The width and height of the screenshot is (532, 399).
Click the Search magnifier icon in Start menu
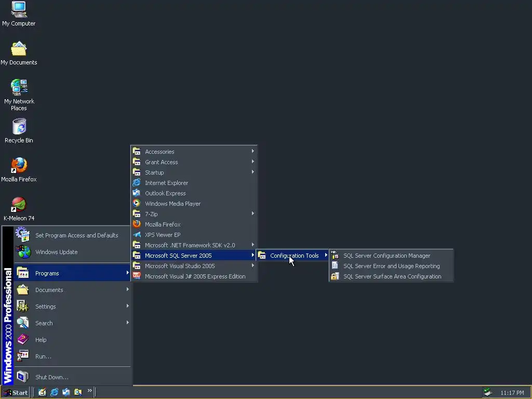[23, 323]
